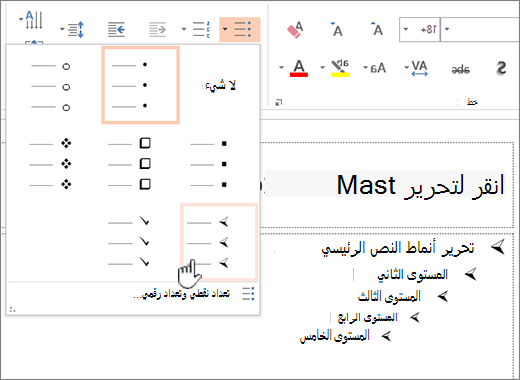Choose the star diamond bullets style
This screenshot has height=380, width=520.
pos(51,164)
